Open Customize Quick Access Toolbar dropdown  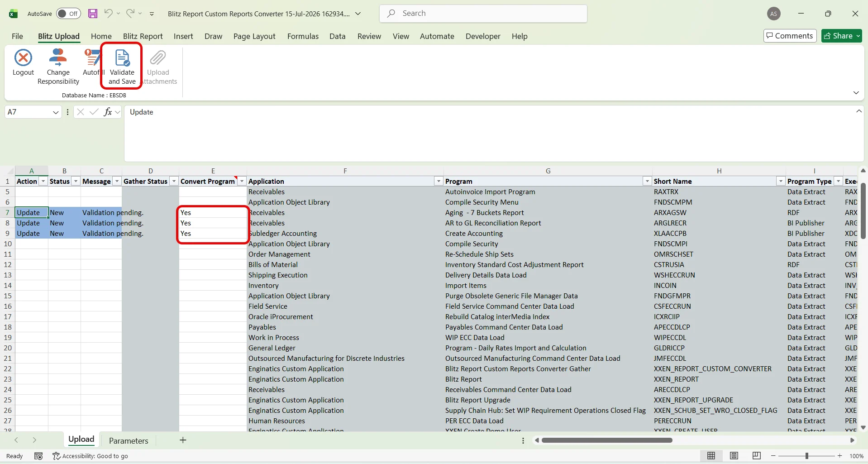coord(152,14)
